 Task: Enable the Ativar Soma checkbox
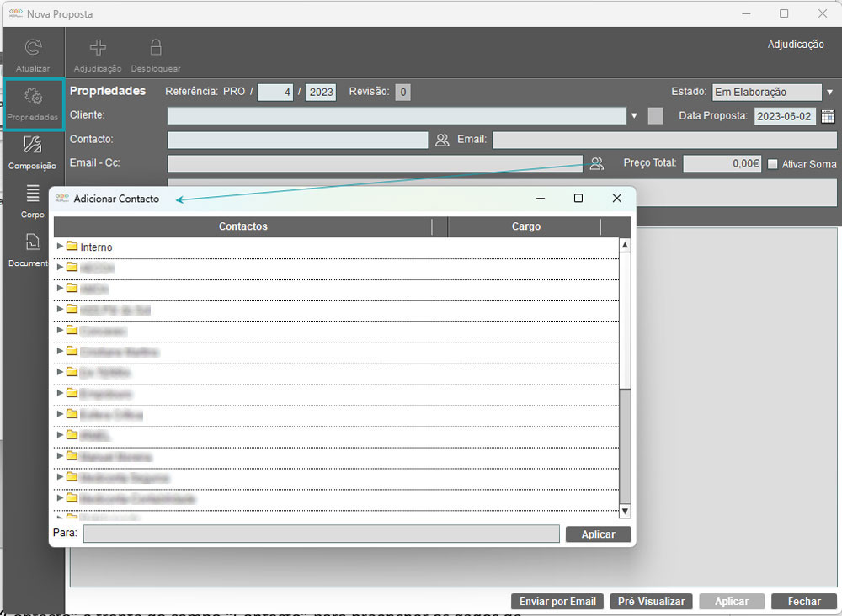click(x=772, y=164)
